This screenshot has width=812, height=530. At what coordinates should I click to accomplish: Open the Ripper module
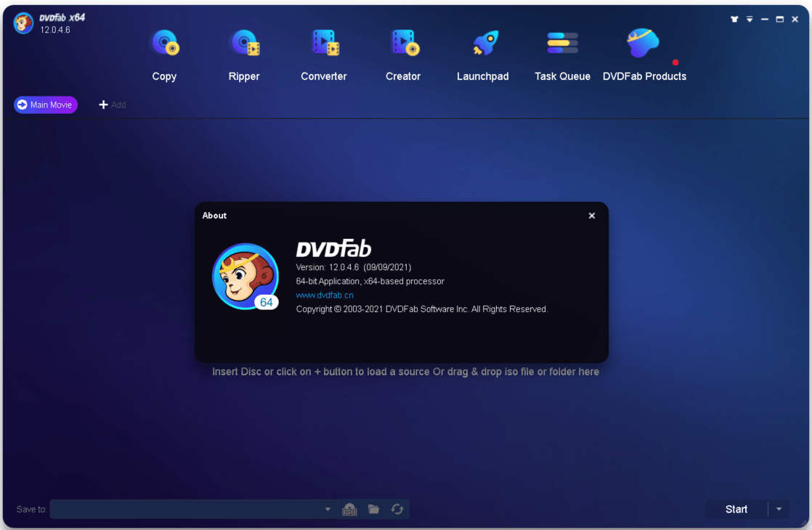244,55
